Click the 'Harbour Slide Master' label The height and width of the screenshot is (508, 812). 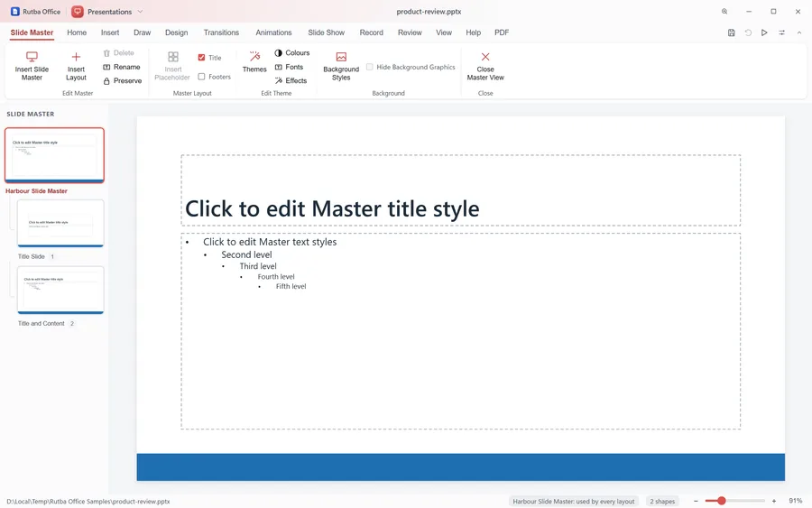pyautogui.click(x=36, y=191)
